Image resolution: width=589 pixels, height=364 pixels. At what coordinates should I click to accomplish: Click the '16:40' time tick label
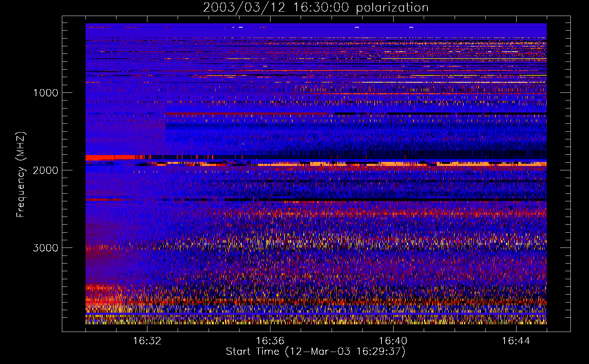point(393,341)
